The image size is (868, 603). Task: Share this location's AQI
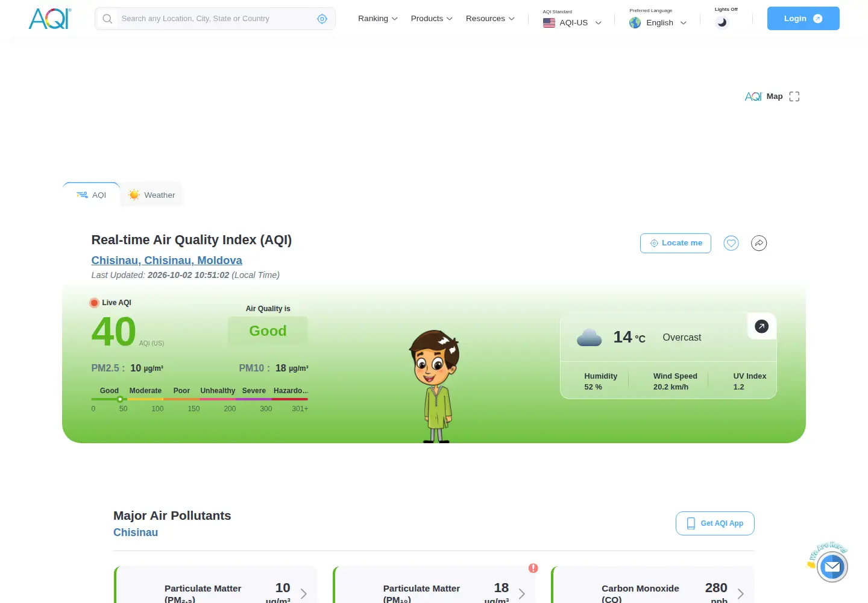[x=759, y=243]
